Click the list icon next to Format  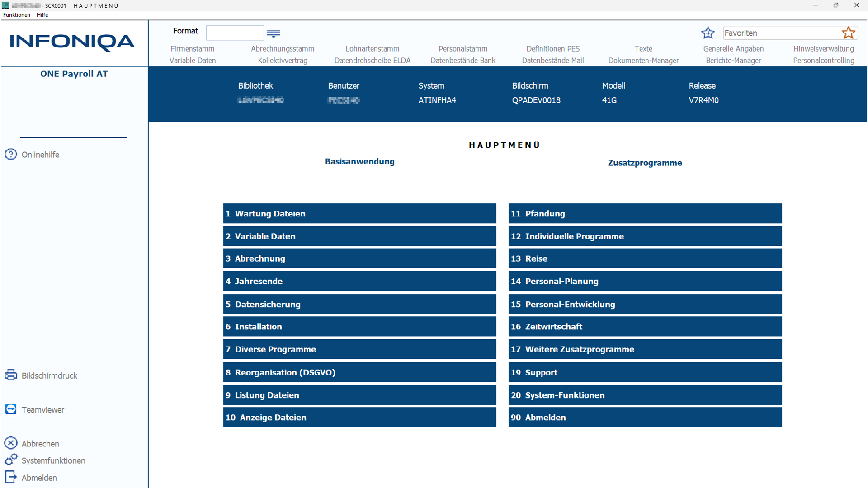[273, 33]
